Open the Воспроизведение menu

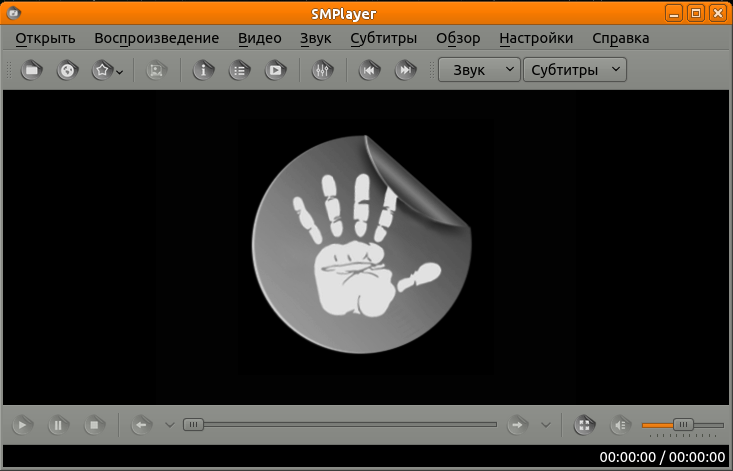pos(157,38)
